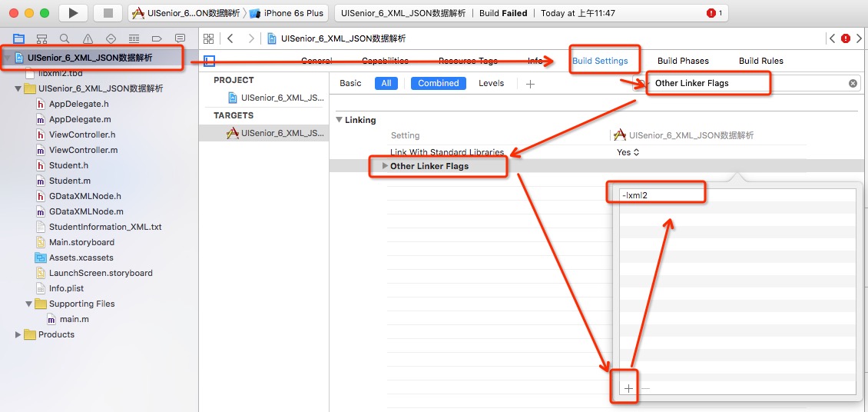Open the Capabilities tab

(x=385, y=61)
